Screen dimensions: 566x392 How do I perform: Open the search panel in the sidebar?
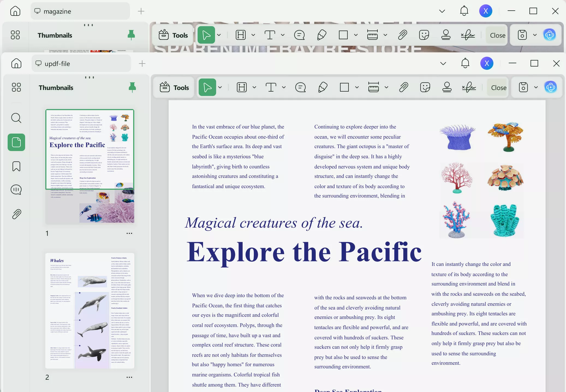tap(16, 118)
